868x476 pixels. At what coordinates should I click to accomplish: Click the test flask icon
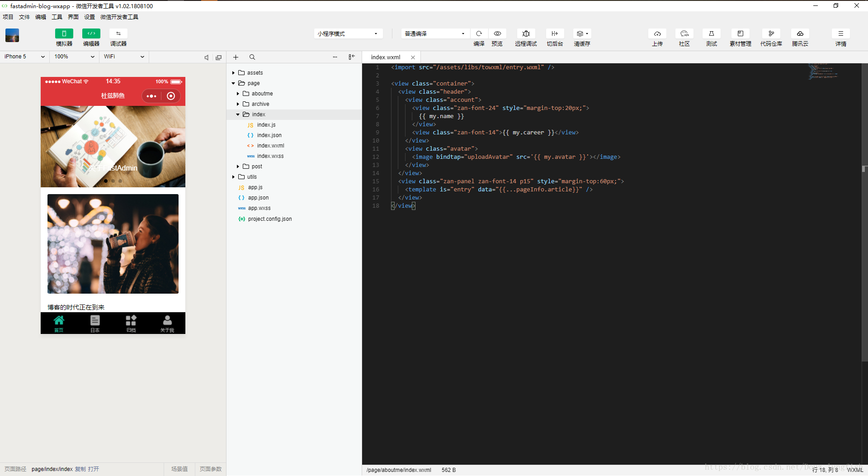point(712,33)
